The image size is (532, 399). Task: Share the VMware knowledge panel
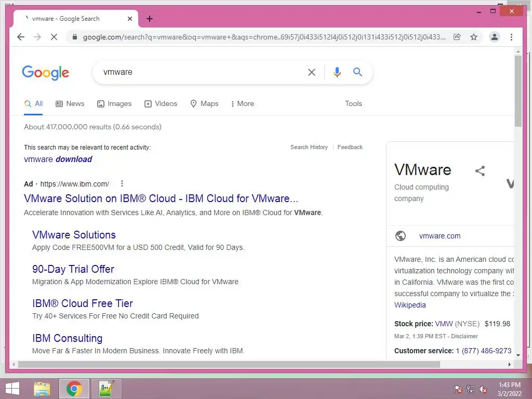click(480, 170)
